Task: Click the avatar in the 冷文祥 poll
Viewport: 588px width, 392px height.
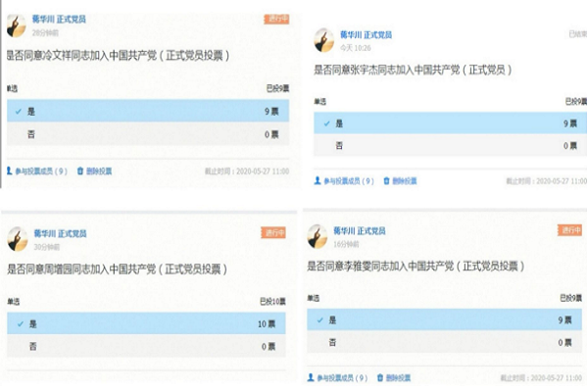Action: coord(17,25)
